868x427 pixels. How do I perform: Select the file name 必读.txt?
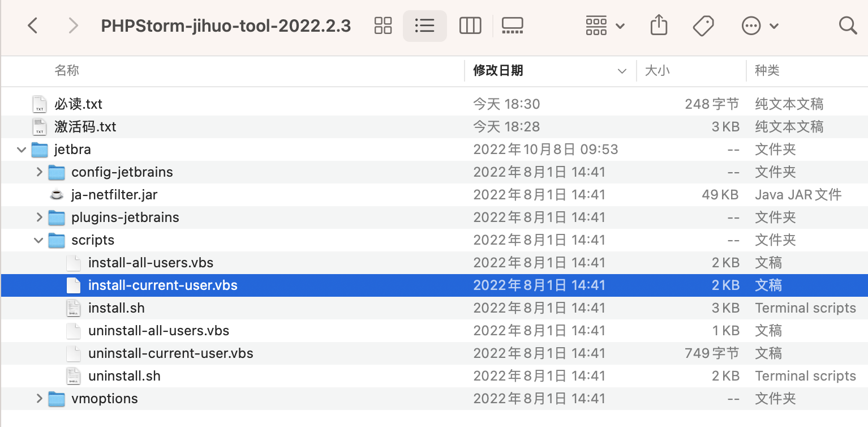coord(79,104)
